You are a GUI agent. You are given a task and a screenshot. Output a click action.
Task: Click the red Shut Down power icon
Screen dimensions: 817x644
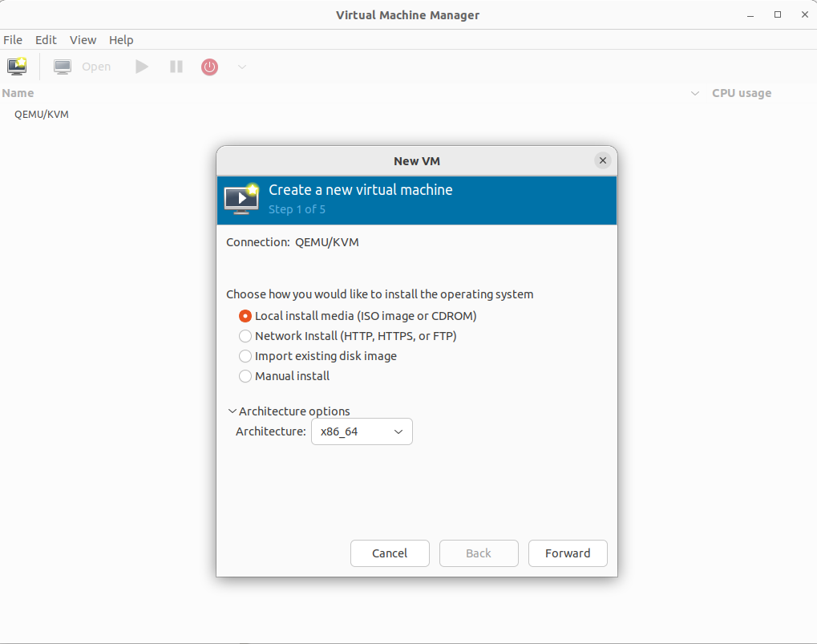(209, 67)
